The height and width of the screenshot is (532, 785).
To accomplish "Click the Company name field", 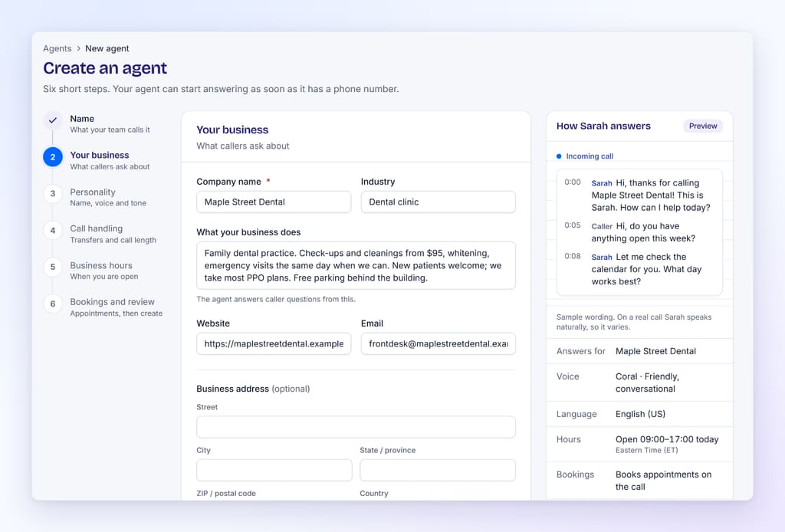I will point(274,202).
